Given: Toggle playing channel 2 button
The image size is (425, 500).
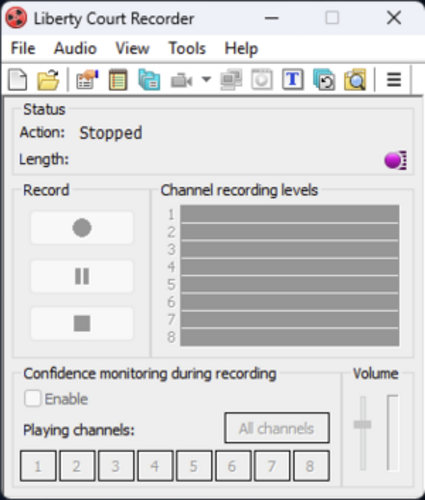Looking at the screenshot, I should [77, 466].
